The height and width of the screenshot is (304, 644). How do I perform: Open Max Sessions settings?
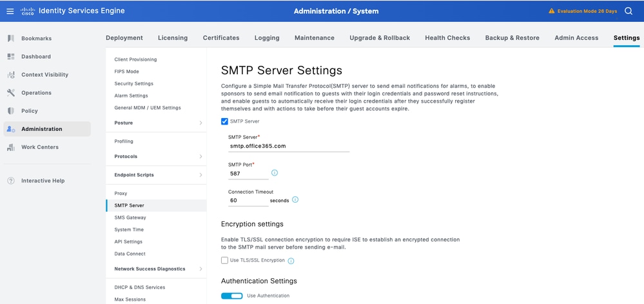130,299
